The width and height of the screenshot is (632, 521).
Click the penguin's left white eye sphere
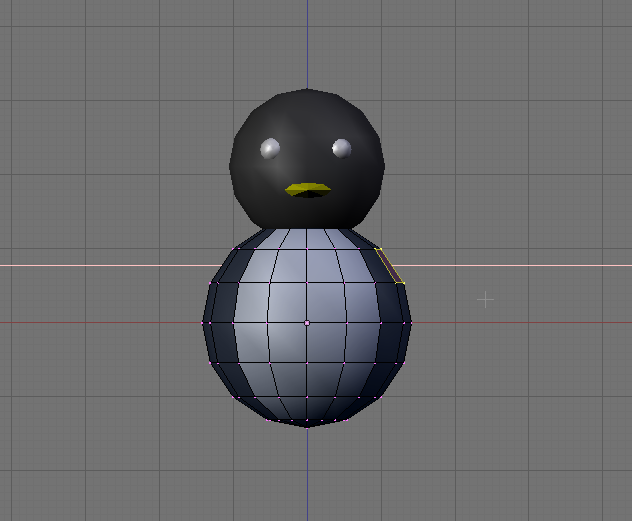pos(270,148)
